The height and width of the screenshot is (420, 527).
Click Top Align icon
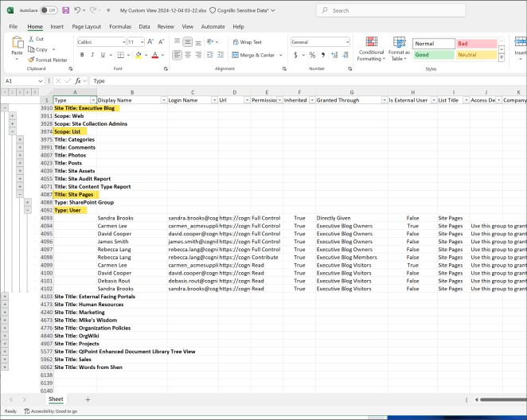click(177, 42)
